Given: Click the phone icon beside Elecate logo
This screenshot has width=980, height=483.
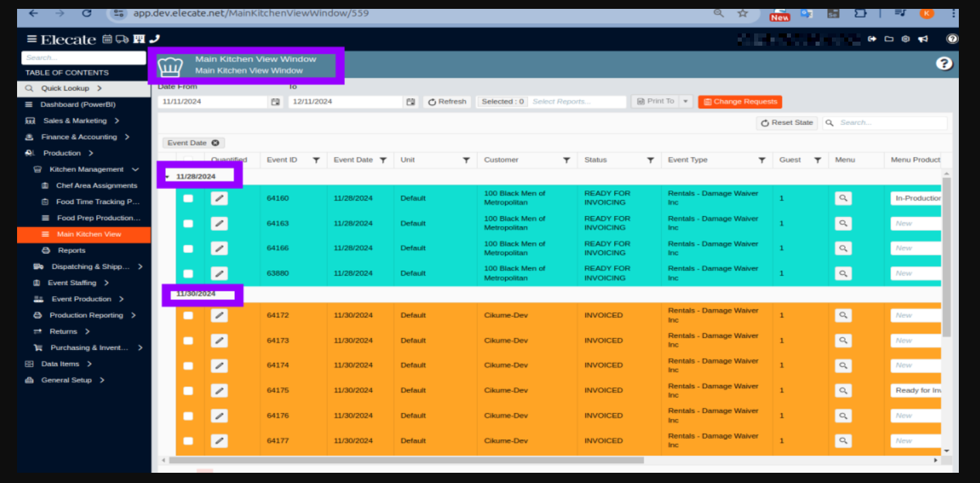Looking at the screenshot, I should (x=154, y=39).
